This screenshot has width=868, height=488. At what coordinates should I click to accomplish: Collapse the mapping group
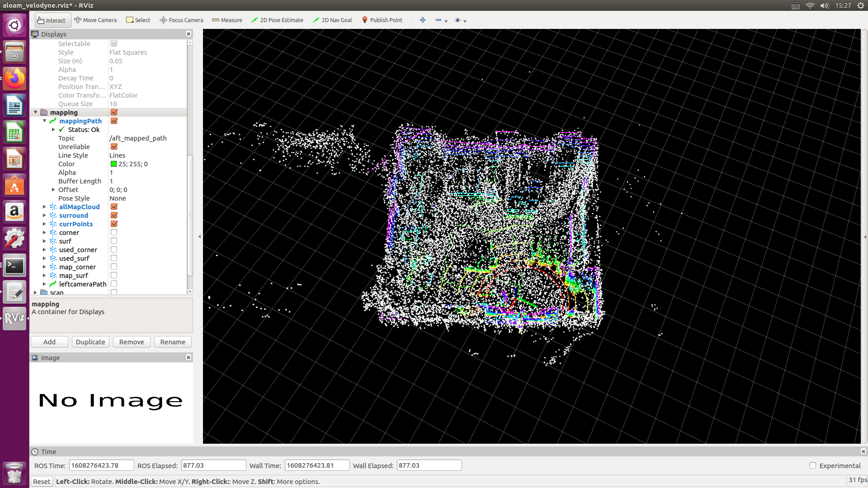pyautogui.click(x=36, y=113)
